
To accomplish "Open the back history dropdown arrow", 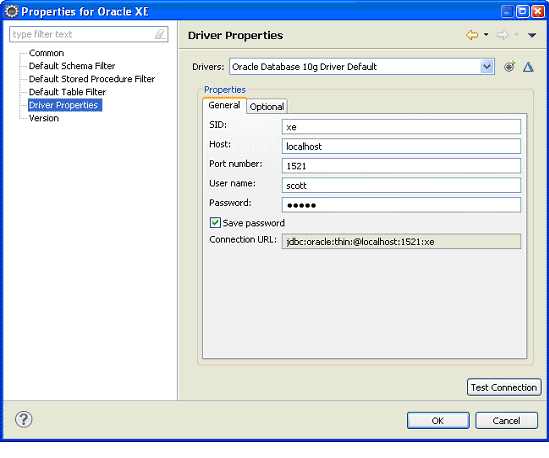I will coord(486,35).
